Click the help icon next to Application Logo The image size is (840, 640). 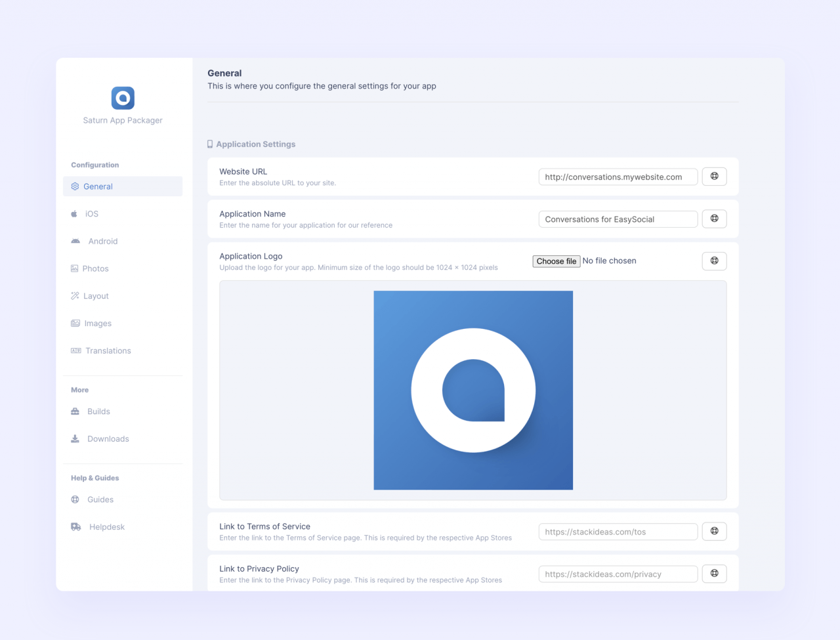(715, 261)
